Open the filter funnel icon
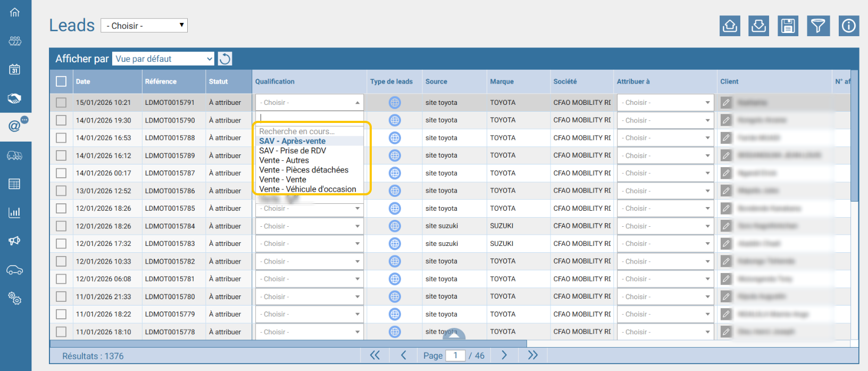Viewport: 868px width, 371px height. coord(818,26)
